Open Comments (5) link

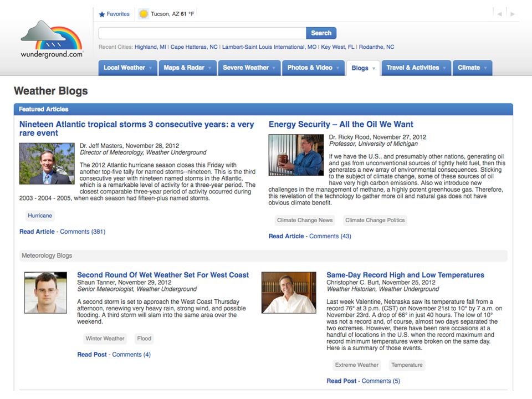pos(381,381)
